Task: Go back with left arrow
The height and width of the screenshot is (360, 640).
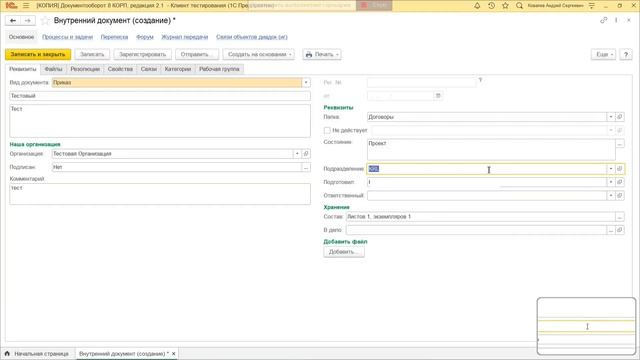Action: coord(13,20)
